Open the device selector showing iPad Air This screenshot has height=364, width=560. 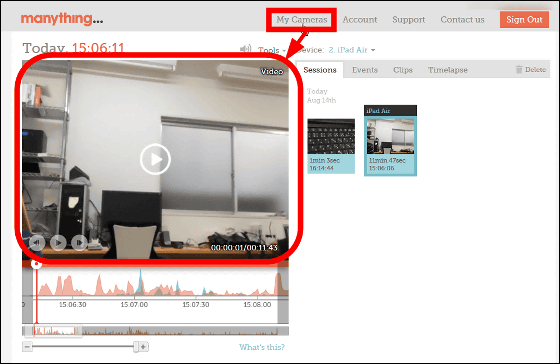[352, 50]
